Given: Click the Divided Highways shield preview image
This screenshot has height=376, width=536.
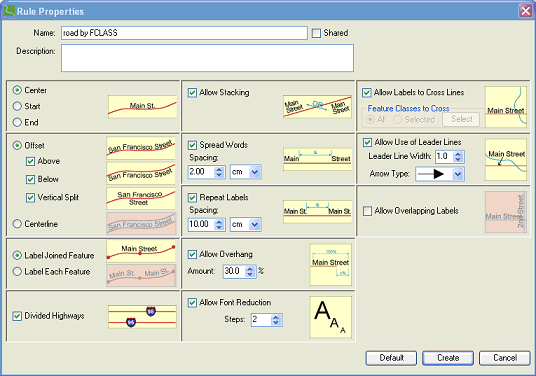Looking at the screenshot, I should pos(143,317).
